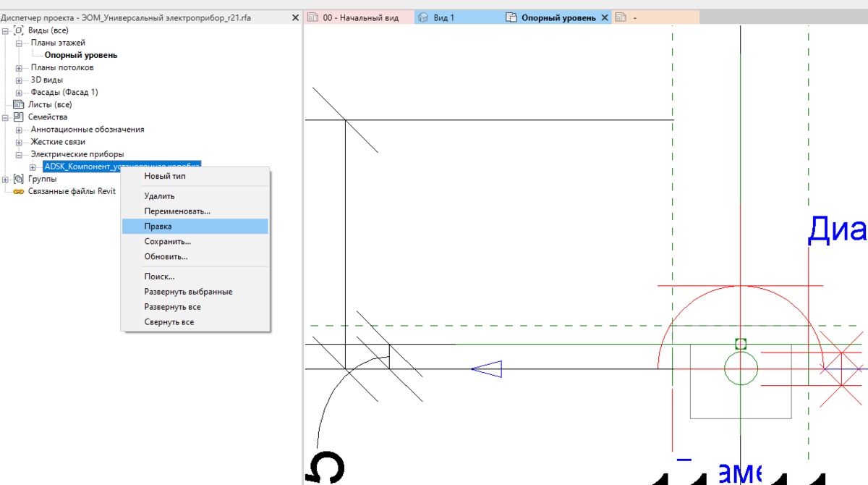Viewport: 868px width, 485px height.
Task: Switch to the 00 - Начальный вид tab
Action: [x=359, y=17]
